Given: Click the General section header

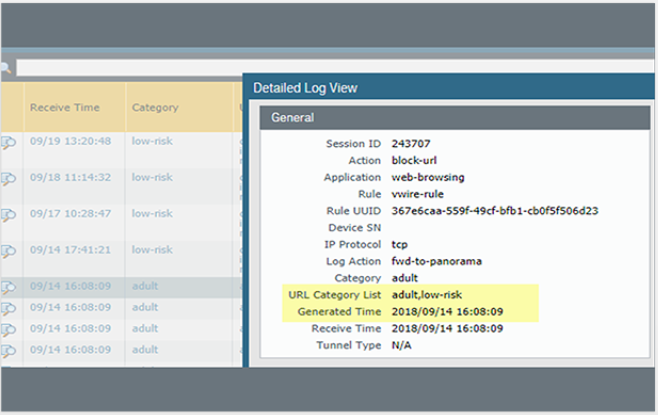Looking at the screenshot, I should pos(455,117).
